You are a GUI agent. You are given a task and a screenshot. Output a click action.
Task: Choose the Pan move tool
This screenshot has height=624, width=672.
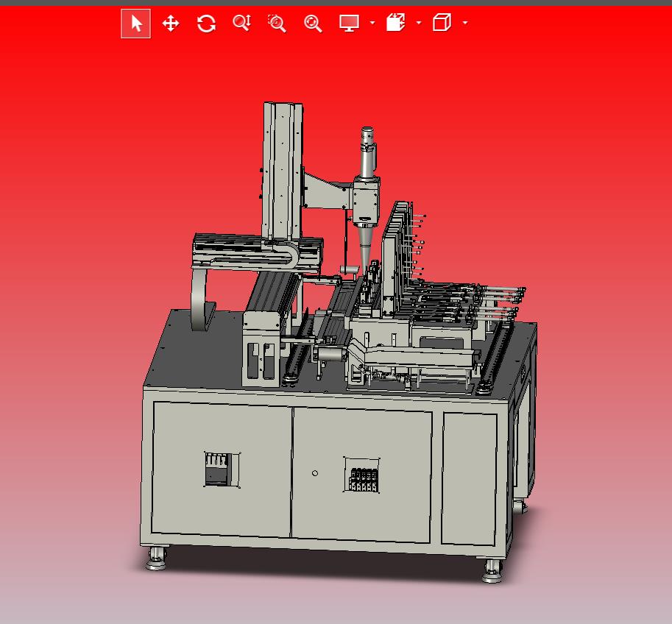point(171,23)
